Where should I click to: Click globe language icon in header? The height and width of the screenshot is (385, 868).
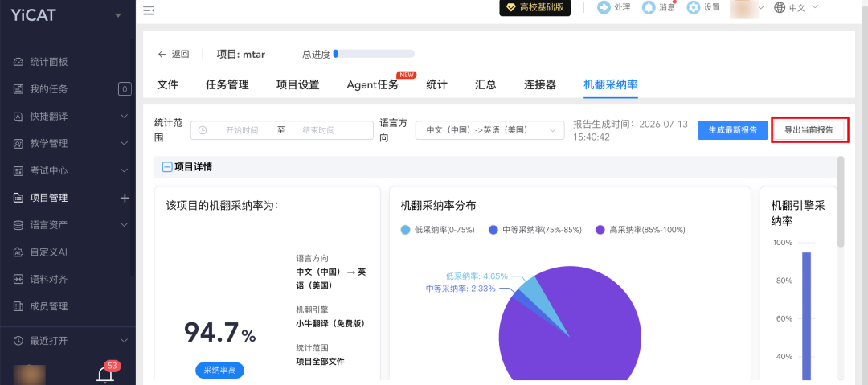[x=780, y=7]
